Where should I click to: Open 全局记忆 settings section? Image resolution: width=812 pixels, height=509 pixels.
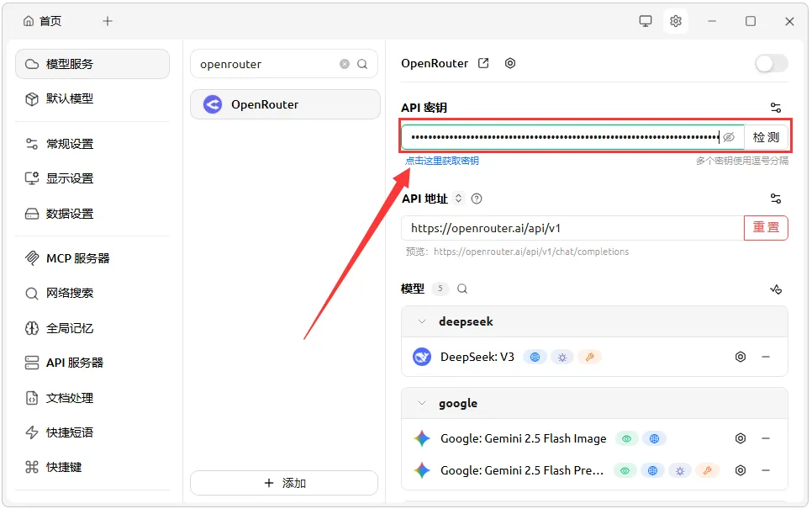pos(92,328)
